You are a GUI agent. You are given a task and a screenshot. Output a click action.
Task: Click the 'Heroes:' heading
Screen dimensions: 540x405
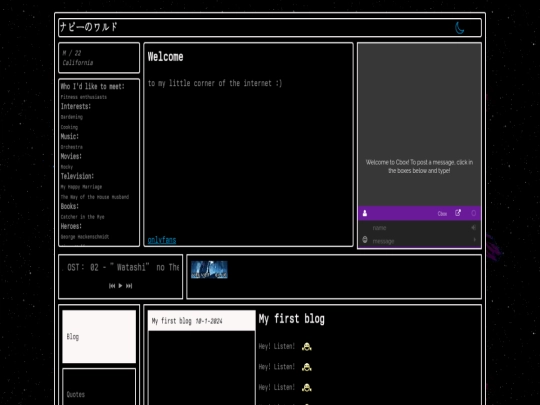coord(71,226)
